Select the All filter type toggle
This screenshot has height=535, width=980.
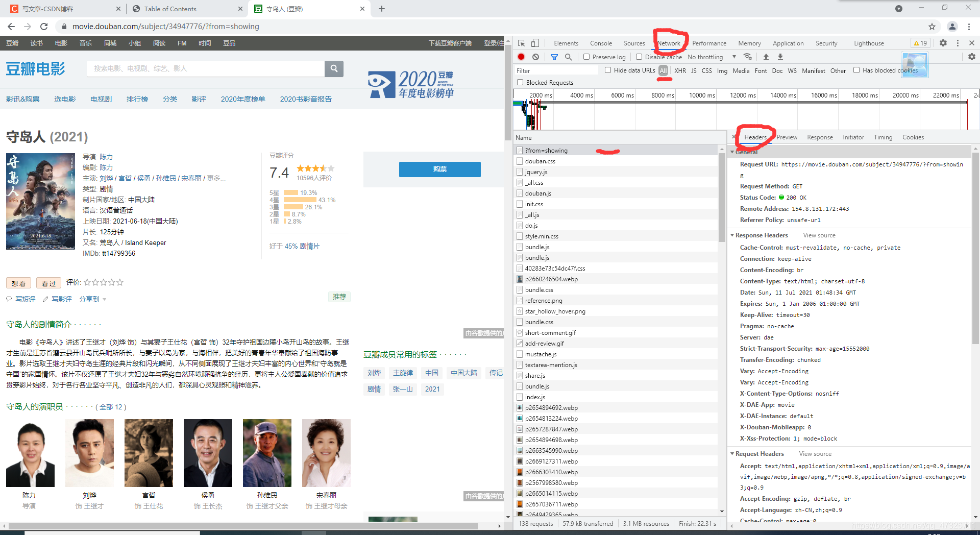(663, 70)
